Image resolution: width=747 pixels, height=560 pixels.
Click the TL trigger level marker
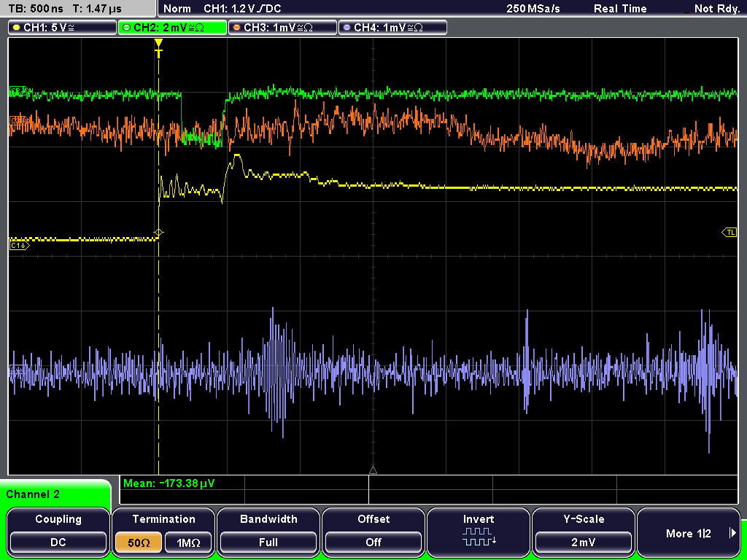[x=729, y=233]
